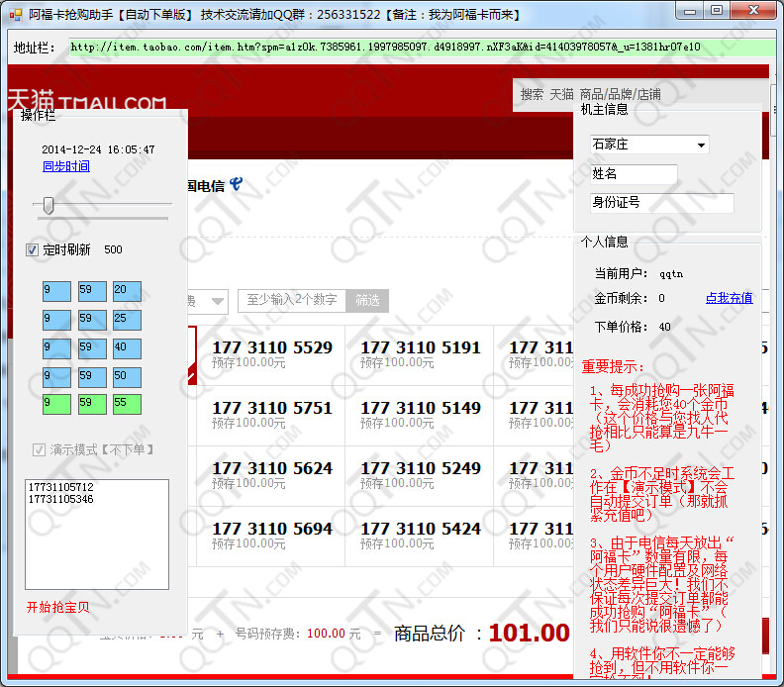Click 天猫 in the search bar tabs
The width and height of the screenshot is (784, 687).
pos(561,94)
